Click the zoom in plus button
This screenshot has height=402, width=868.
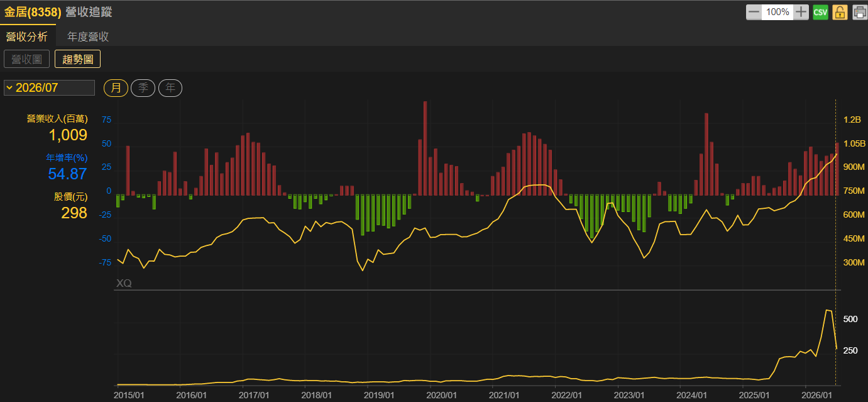click(801, 12)
